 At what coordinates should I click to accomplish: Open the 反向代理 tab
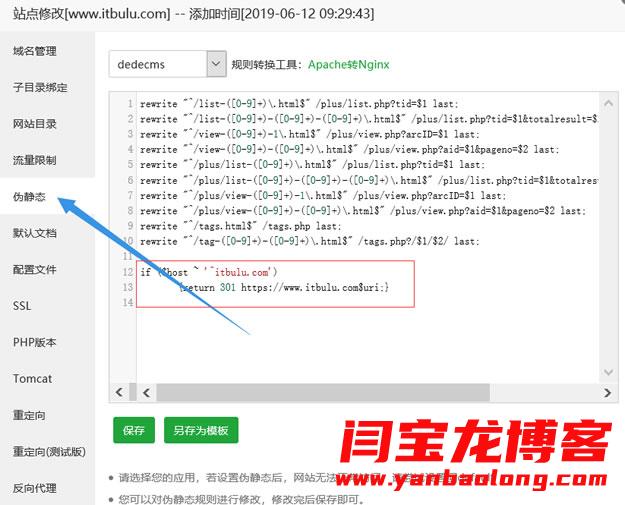[34, 488]
